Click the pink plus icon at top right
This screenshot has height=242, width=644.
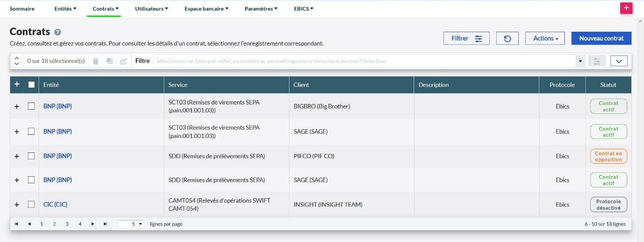(x=626, y=8)
